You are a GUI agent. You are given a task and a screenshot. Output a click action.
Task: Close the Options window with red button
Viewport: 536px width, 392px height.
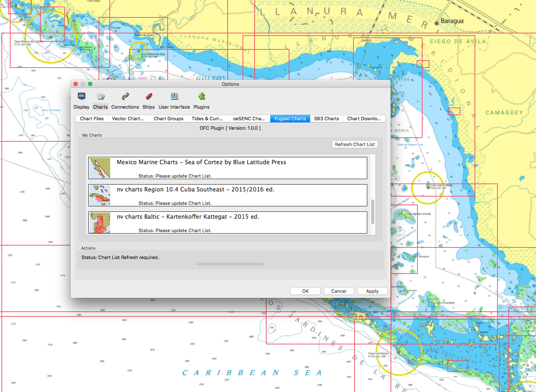point(76,84)
